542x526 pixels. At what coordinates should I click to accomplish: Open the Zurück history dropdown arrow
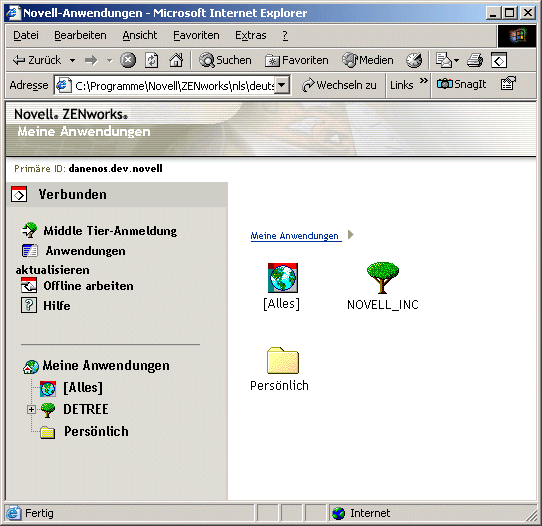tap(73, 60)
